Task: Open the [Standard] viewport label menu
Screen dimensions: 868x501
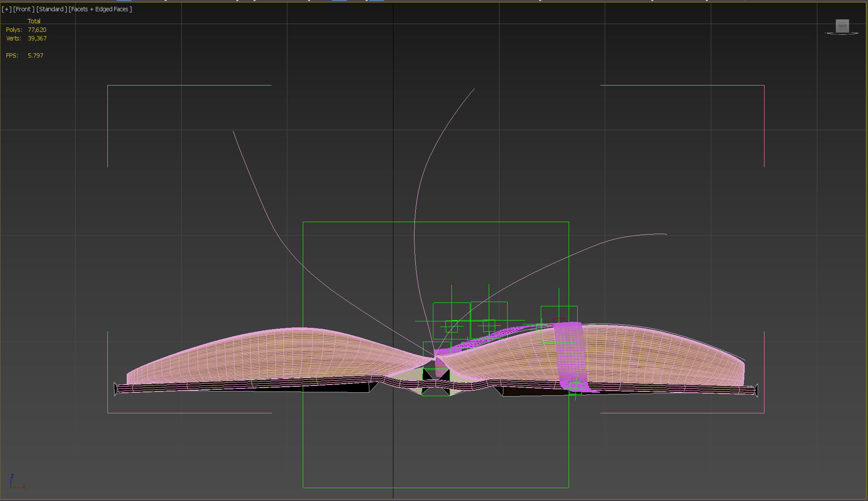Action: [52, 9]
